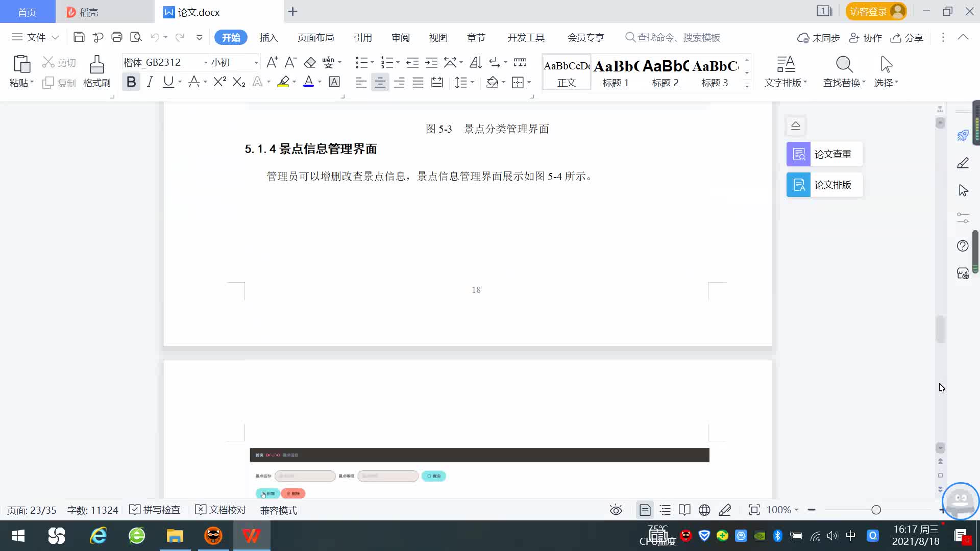Click the print icon in quick toolbar
This screenshot has width=980, height=551.
[117, 37]
